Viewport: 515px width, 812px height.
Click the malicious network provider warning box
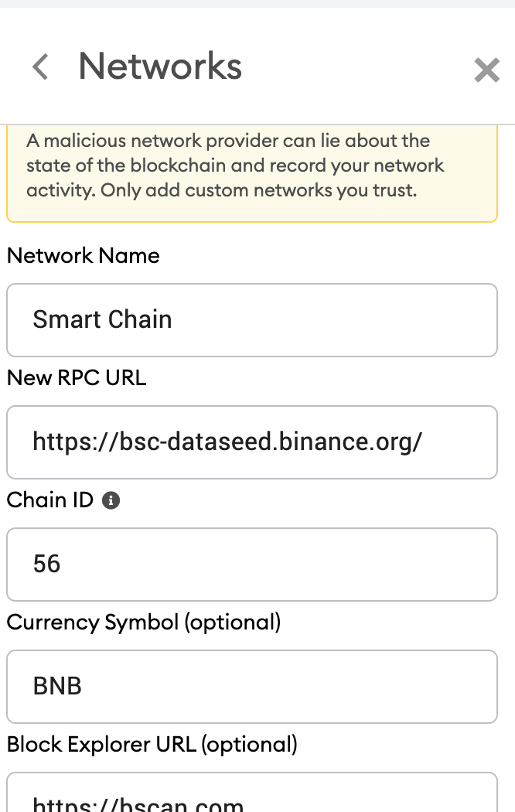(x=252, y=173)
